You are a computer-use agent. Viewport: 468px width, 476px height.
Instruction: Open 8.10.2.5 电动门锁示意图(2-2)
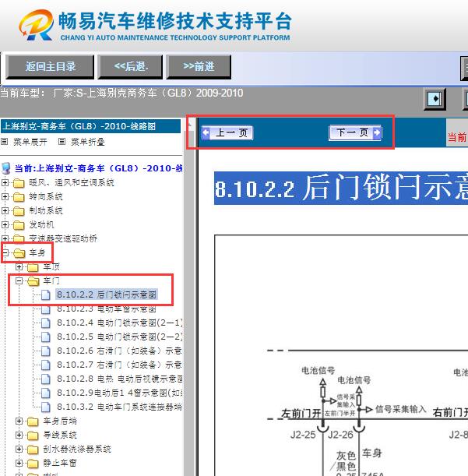pyautogui.click(x=120, y=337)
